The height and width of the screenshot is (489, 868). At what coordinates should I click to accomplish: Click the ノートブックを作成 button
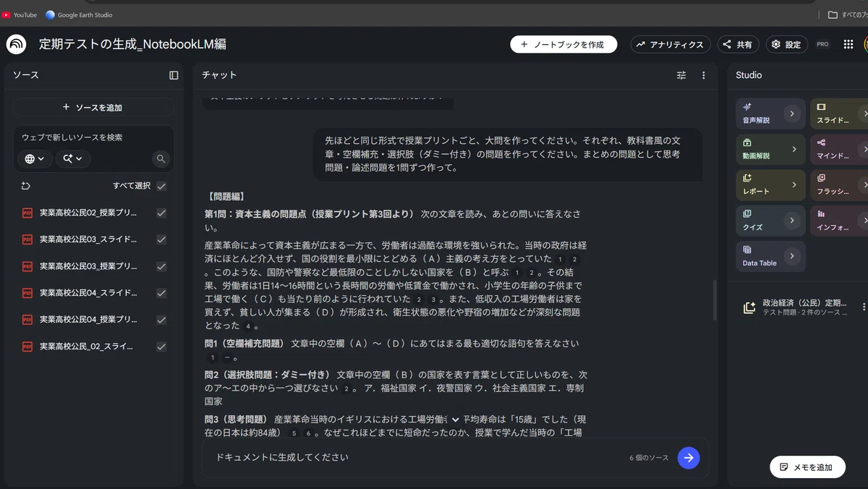(x=563, y=44)
